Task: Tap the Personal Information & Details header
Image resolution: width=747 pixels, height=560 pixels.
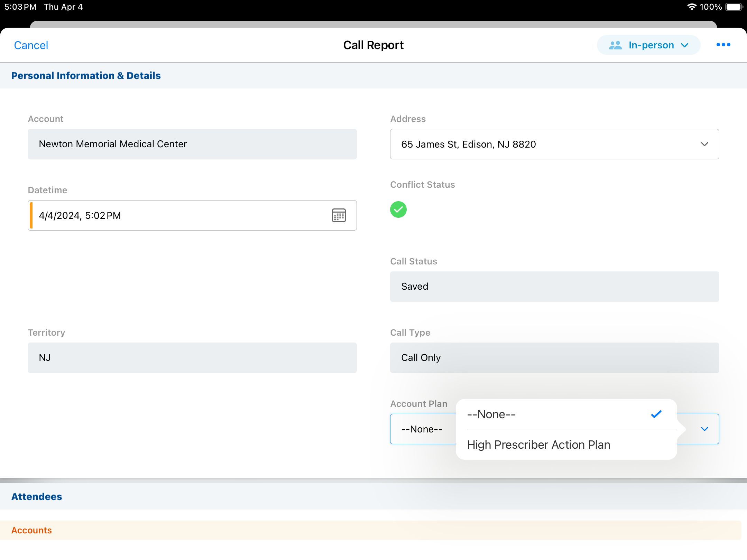Action: coord(86,76)
